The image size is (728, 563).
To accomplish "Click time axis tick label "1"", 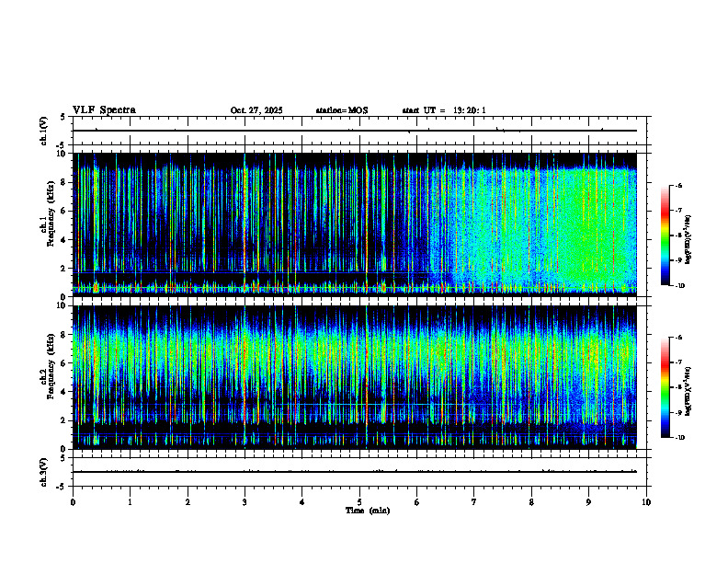I will (x=130, y=502).
